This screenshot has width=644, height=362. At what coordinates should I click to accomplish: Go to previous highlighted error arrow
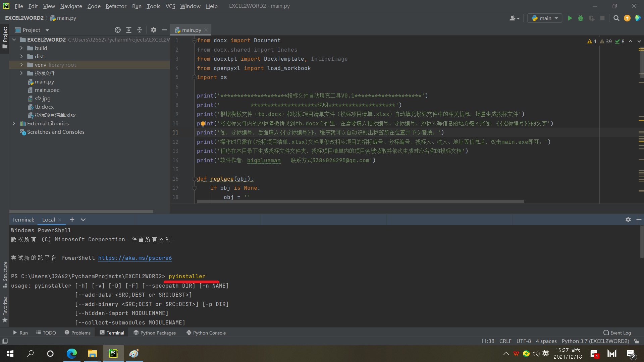pyautogui.click(x=631, y=41)
